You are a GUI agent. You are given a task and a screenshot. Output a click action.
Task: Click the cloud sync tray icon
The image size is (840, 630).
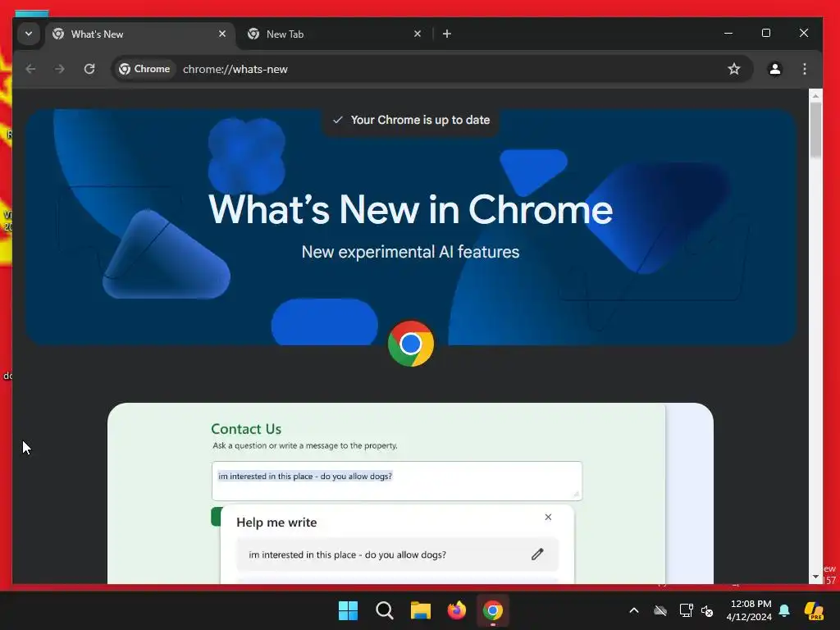[660, 610]
